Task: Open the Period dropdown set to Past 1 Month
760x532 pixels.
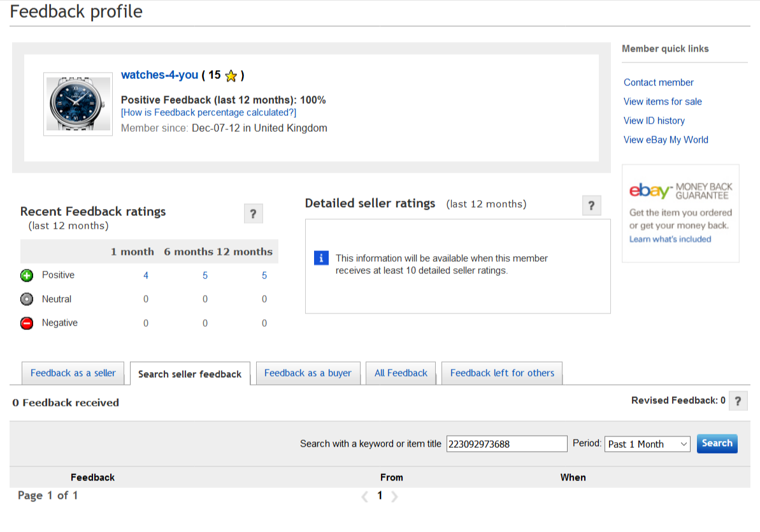Action: (x=647, y=444)
